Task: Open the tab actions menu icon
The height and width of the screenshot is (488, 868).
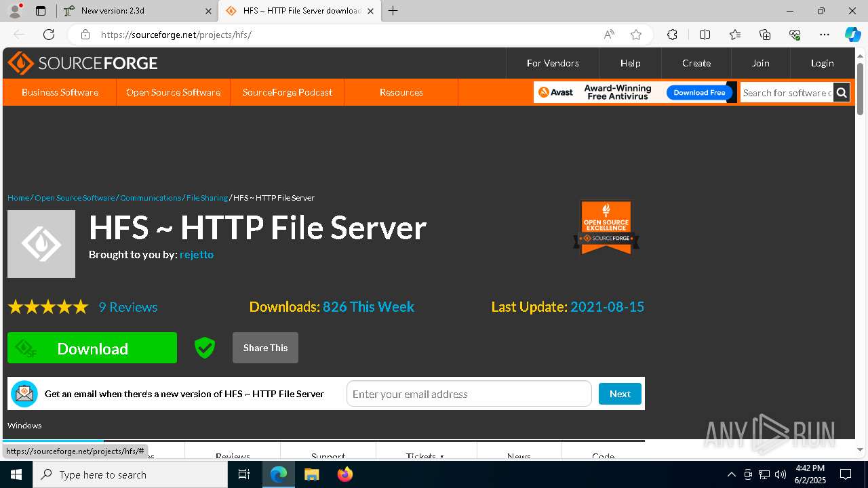Action: (x=41, y=11)
